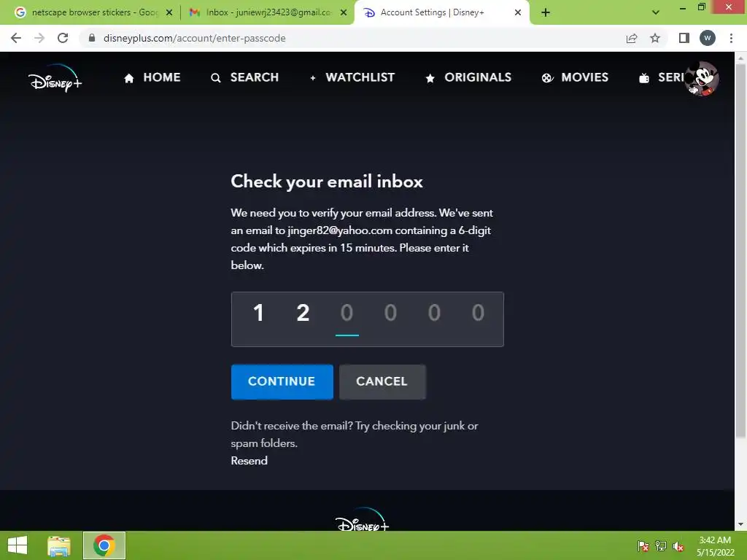The width and height of the screenshot is (747, 560).
Task: Click the plus icon beside WATCHLIST
Action: click(313, 78)
